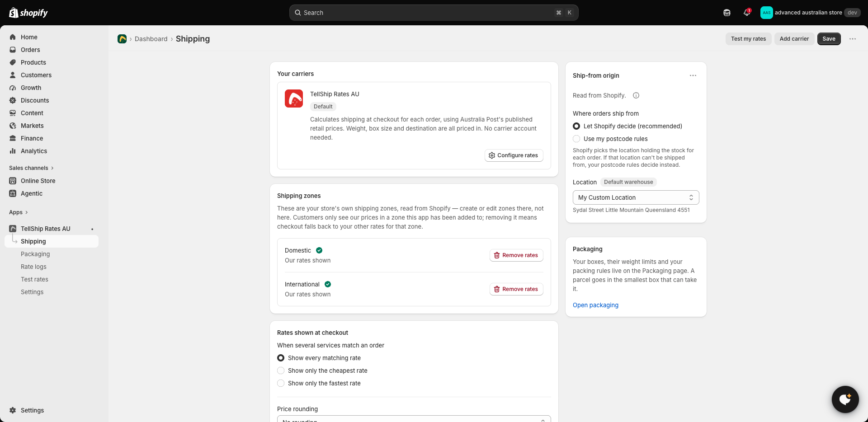Open the Ship-from origin more options menu
868x422 pixels.
(x=693, y=75)
